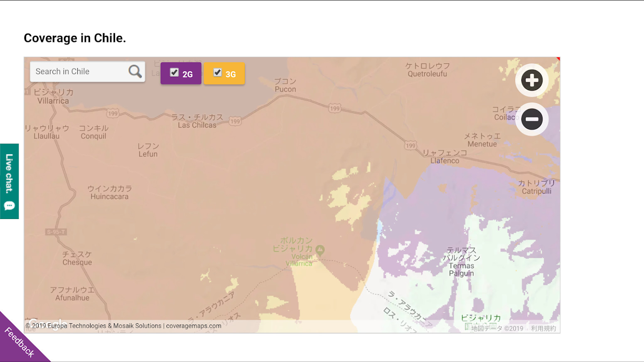Click the magnifying glass search icon

pyautogui.click(x=135, y=71)
